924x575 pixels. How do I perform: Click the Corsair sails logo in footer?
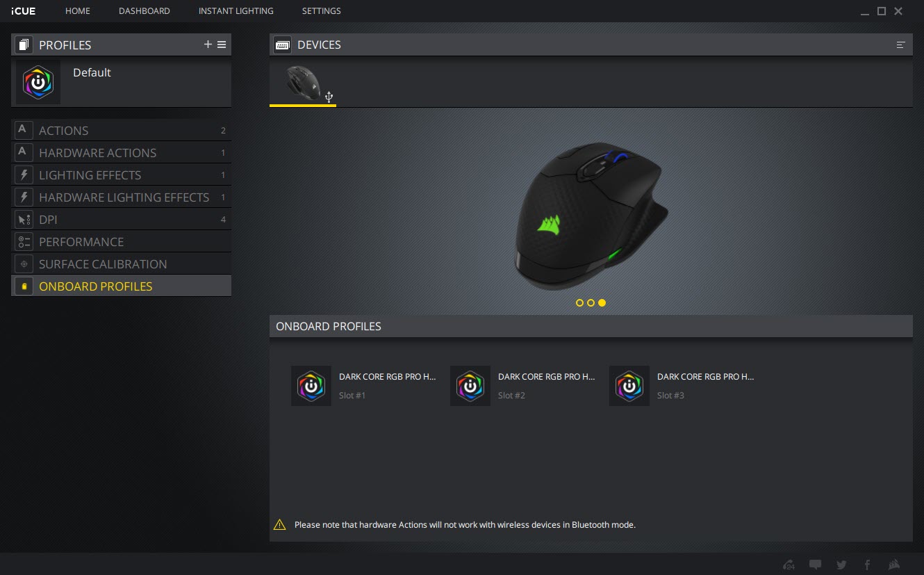pyautogui.click(x=895, y=565)
